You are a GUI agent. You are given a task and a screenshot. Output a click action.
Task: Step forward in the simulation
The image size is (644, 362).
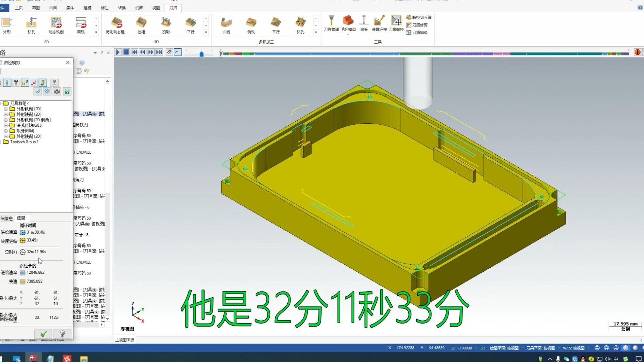151,52
